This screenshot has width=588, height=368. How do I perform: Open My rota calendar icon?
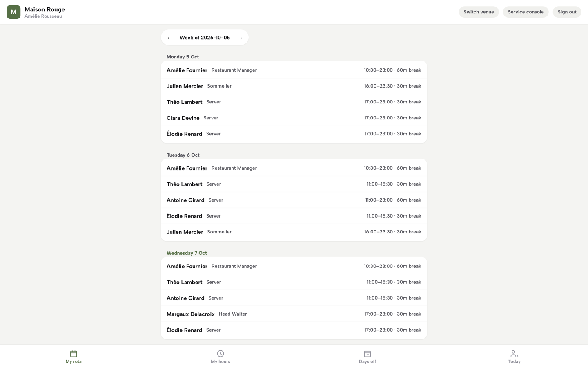(x=73, y=354)
